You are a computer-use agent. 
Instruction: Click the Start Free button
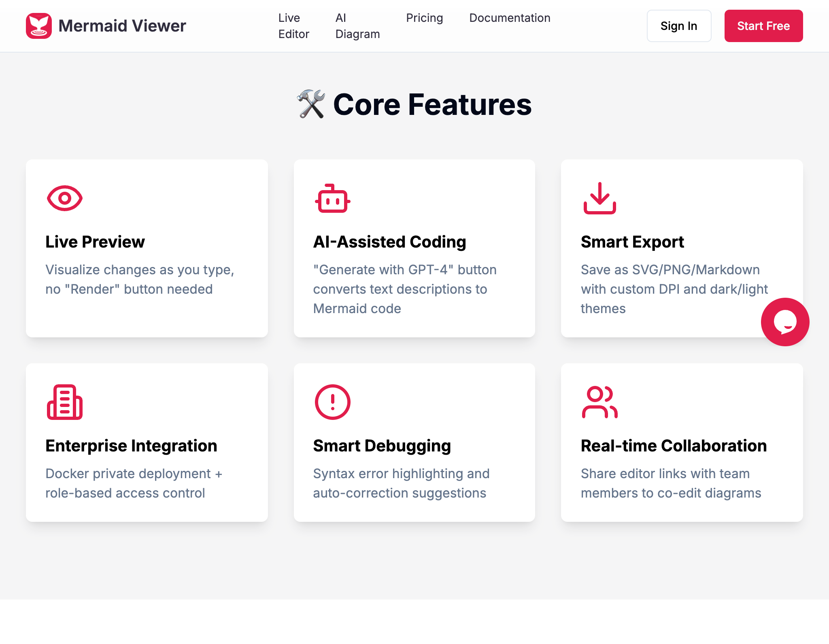(x=763, y=26)
